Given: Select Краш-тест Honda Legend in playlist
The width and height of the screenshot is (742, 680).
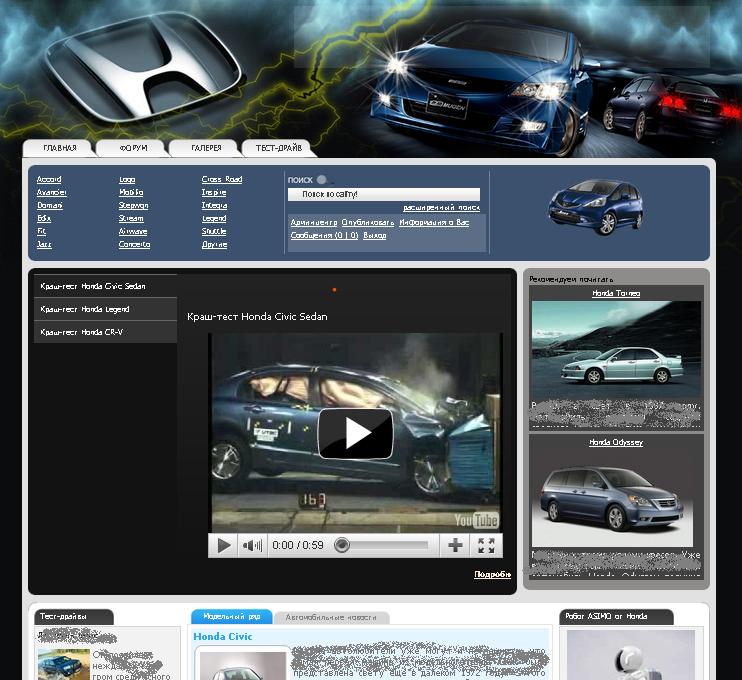Looking at the screenshot, I should click(x=106, y=309).
